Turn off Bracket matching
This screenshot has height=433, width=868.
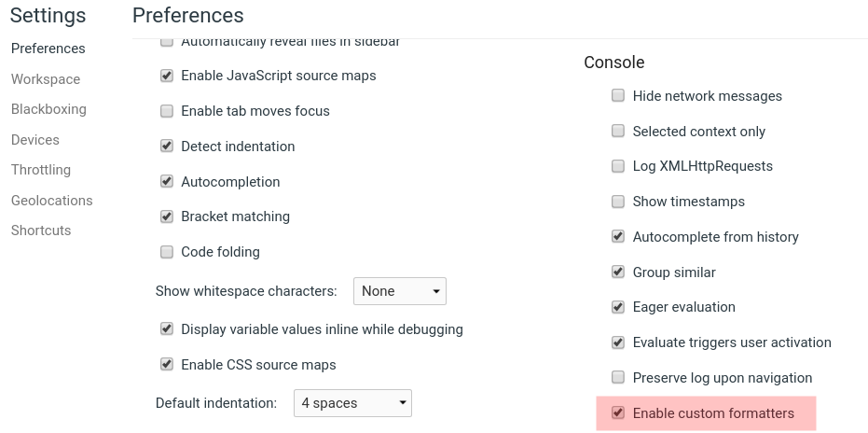(x=167, y=216)
